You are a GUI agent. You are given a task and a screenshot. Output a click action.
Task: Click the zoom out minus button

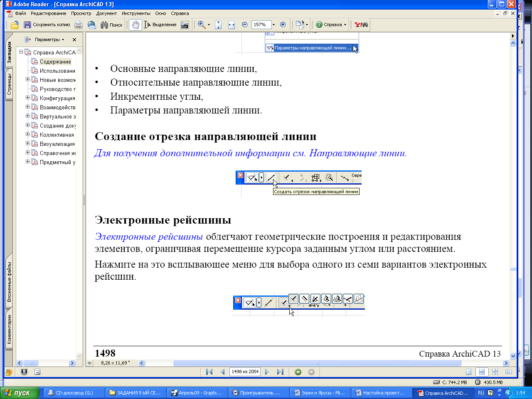(x=245, y=25)
